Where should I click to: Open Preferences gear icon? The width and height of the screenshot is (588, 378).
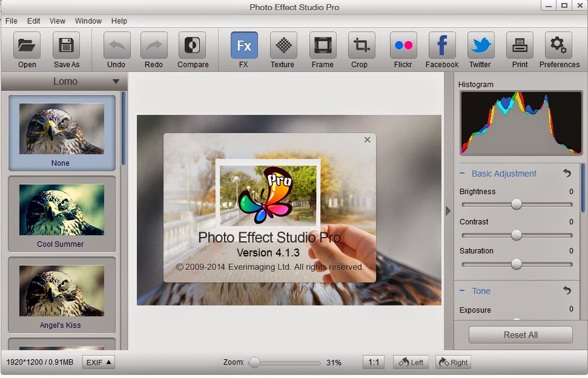click(558, 45)
